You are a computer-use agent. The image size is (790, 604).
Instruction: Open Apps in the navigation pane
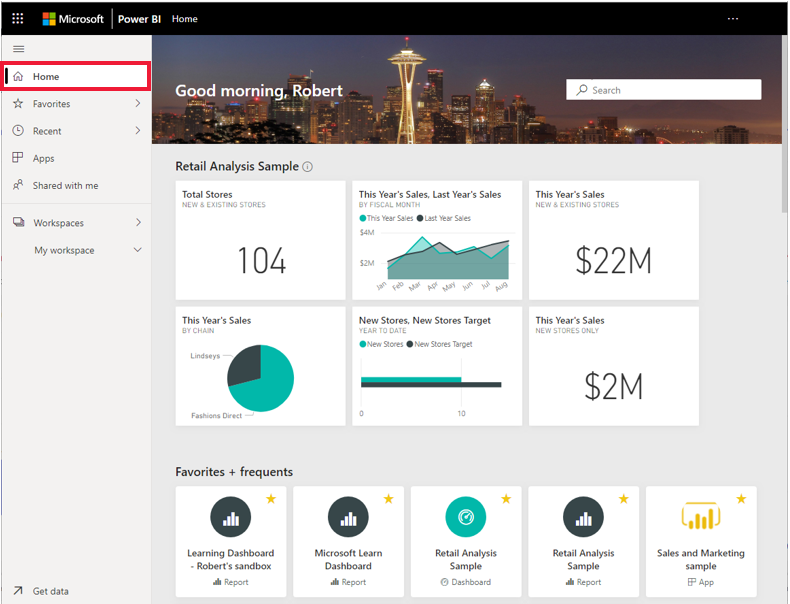[x=76, y=158]
